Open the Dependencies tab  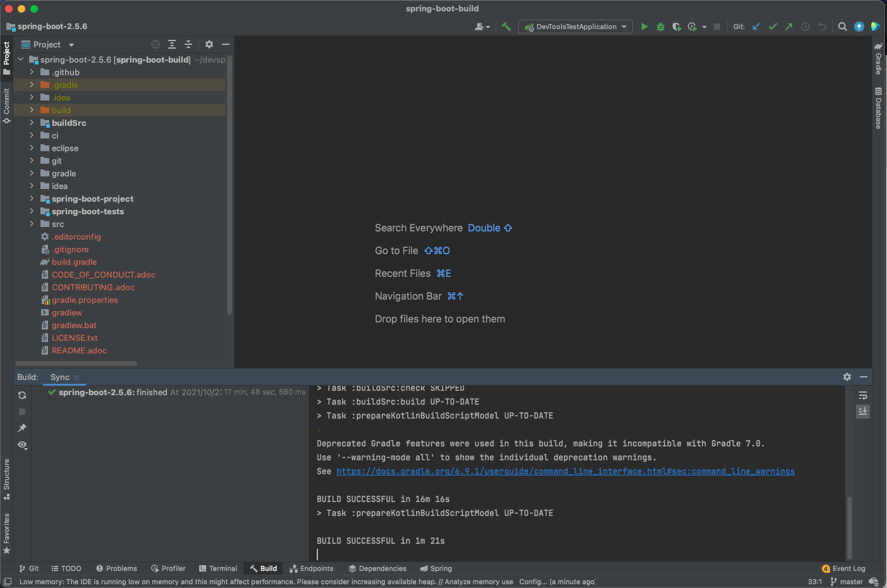pyautogui.click(x=377, y=568)
